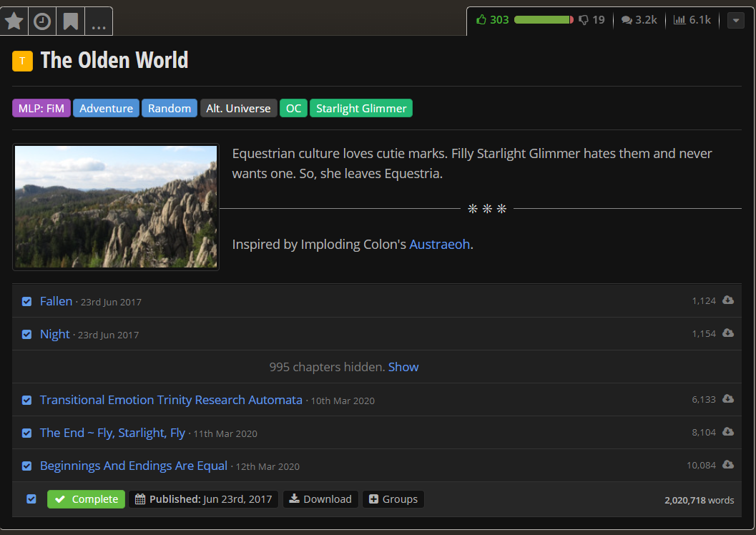This screenshot has width=756, height=535.
Task: Show the 995 hidden chapters
Action: point(403,367)
